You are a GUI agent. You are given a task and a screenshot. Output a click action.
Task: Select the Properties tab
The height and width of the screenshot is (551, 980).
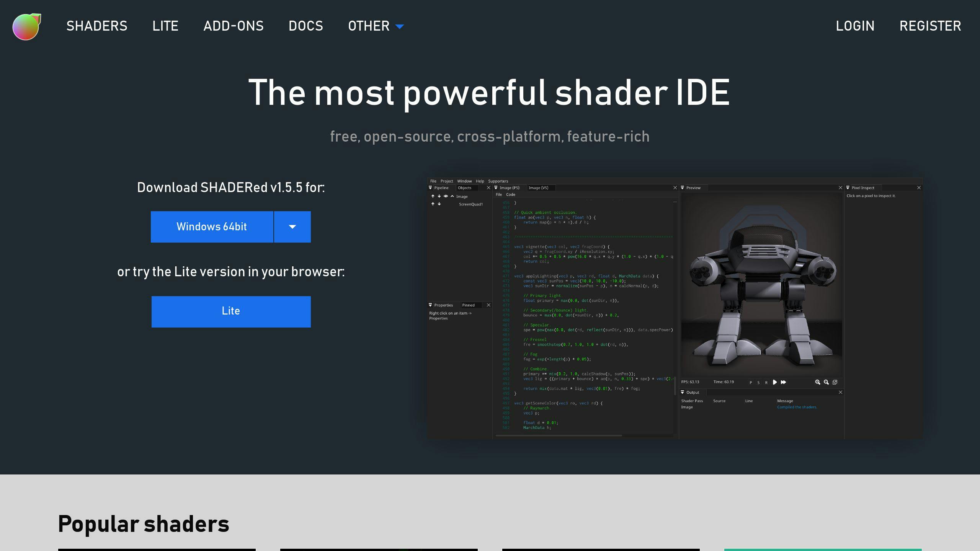(444, 305)
